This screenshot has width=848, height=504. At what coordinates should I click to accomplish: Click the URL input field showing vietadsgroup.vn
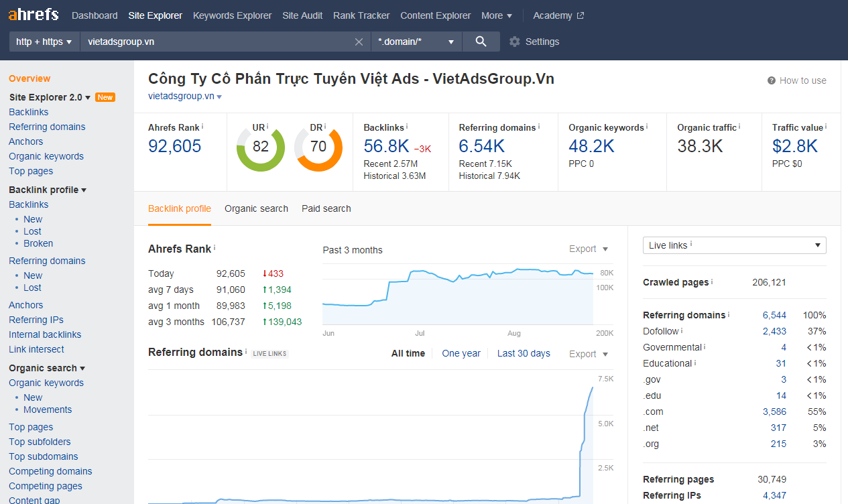click(215, 42)
